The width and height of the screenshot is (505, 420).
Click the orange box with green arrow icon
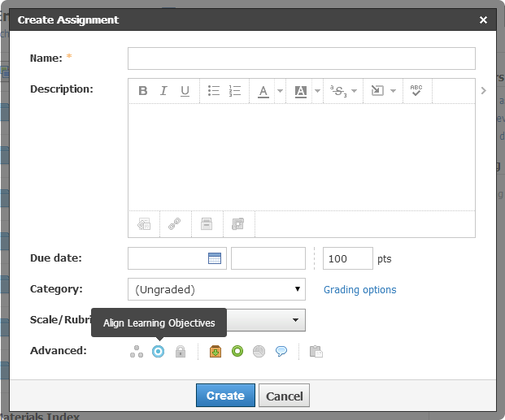click(x=215, y=352)
